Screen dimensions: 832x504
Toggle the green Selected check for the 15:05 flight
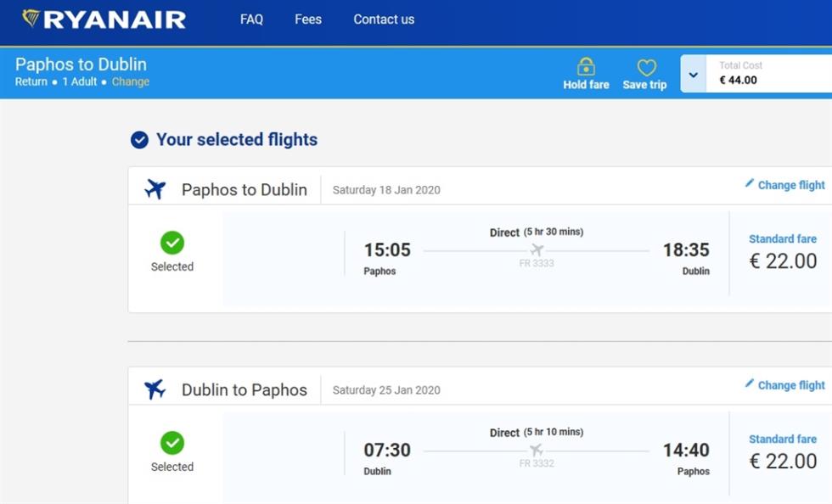(171, 243)
